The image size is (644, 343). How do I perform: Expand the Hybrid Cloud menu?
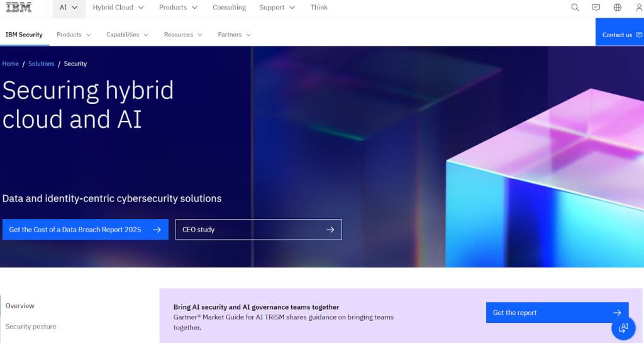coord(118,8)
